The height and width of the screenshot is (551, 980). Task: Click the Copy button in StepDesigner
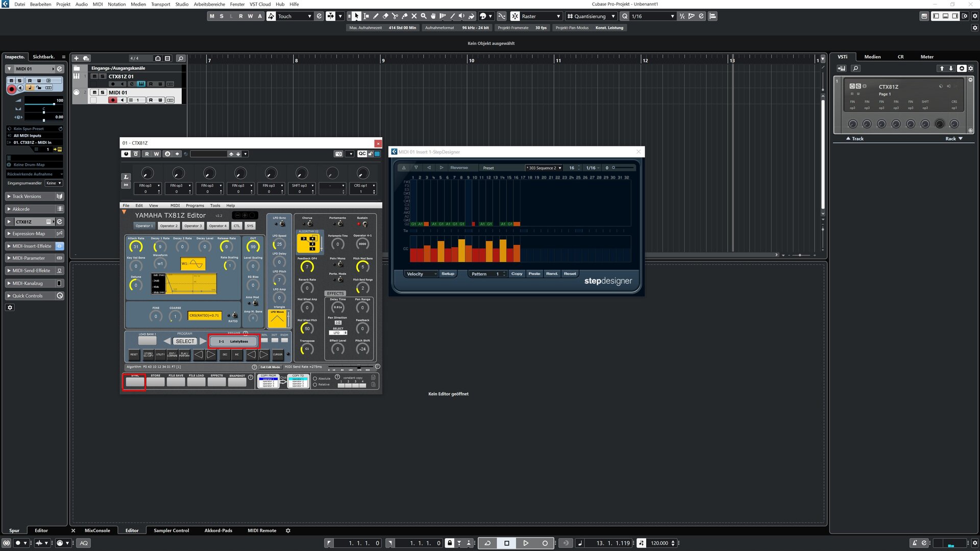pos(517,274)
